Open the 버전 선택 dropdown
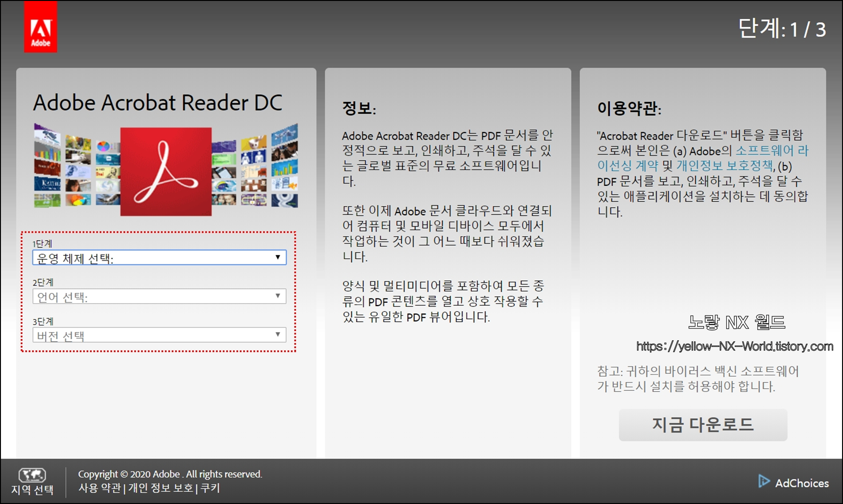Image resolution: width=843 pixels, height=504 pixels. point(159,335)
